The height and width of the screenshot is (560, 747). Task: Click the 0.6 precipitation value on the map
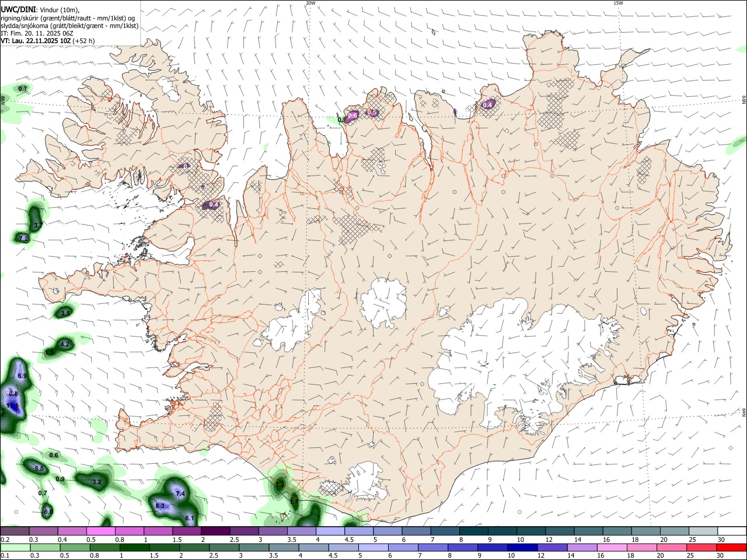pos(54,455)
